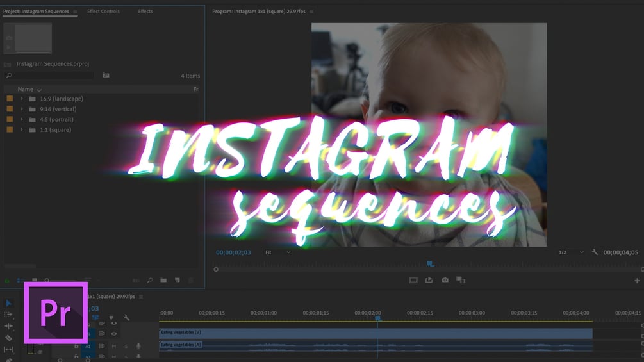644x362 pixels.
Task: Switch to the Effects tab
Action: (x=145, y=12)
